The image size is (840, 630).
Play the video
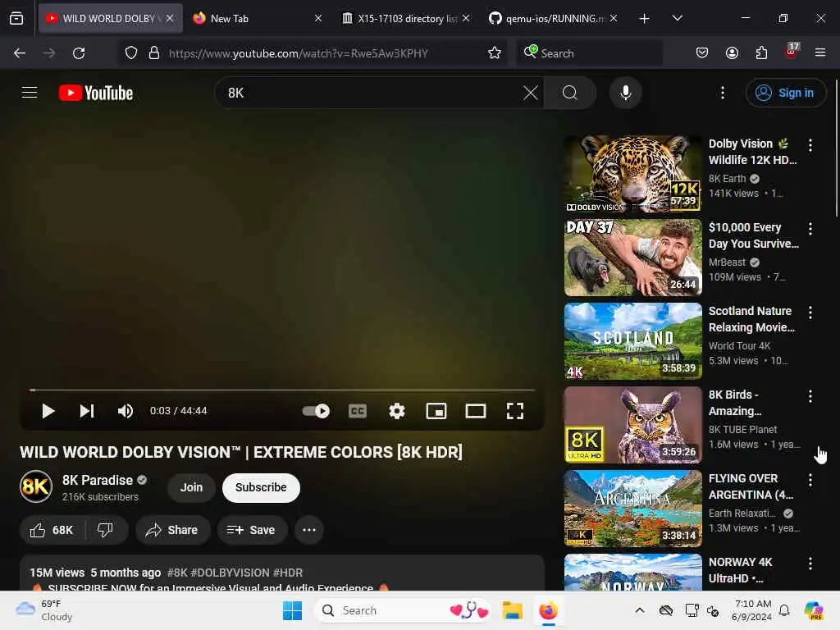click(x=48, y=411)
